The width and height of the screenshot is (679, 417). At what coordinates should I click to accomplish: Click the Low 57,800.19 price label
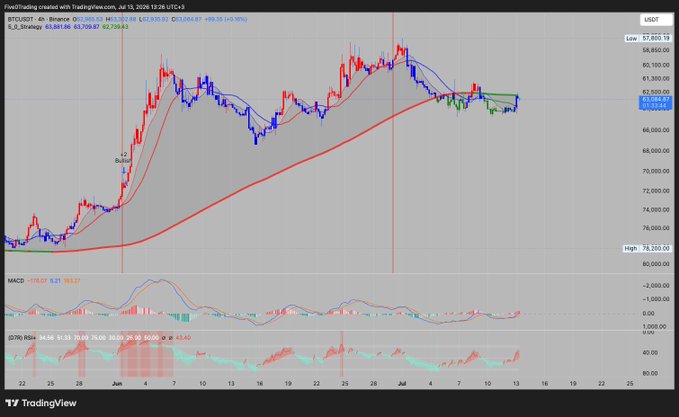click(x=648, y=39)
